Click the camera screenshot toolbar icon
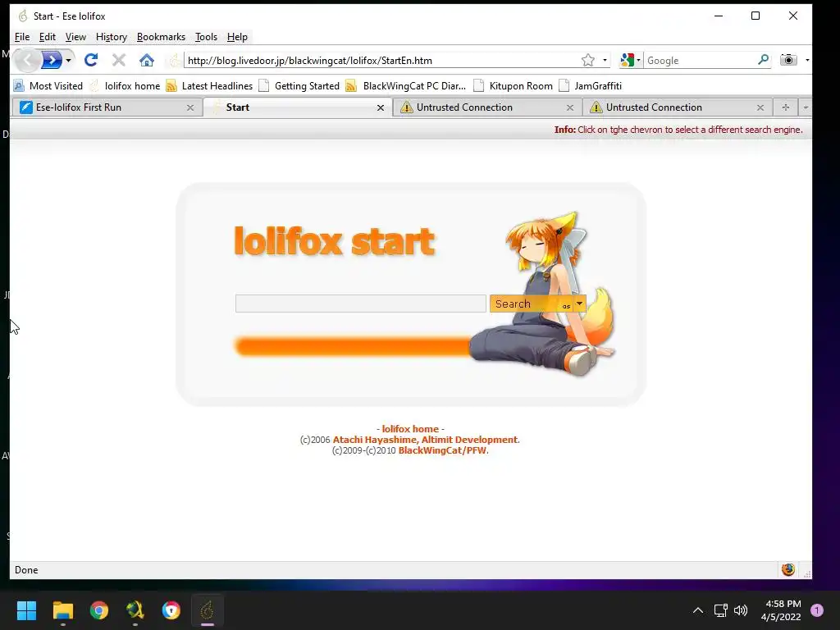840x630 pixels. [x=788, y=60]
